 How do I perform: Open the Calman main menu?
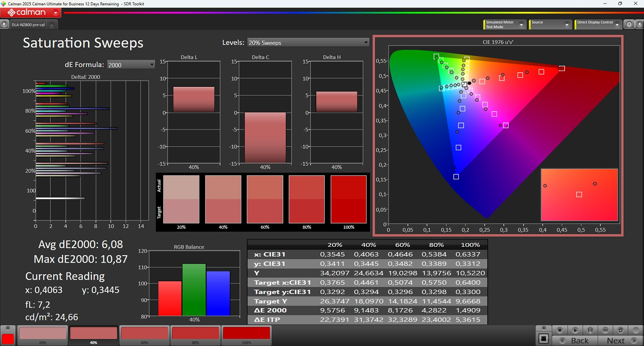click(30, 13)
